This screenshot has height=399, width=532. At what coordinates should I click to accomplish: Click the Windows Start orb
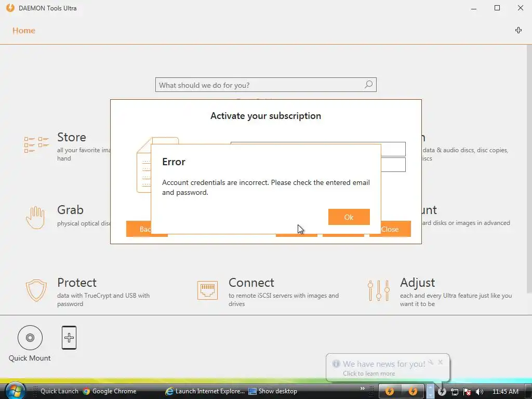click(x=14, y=391)
